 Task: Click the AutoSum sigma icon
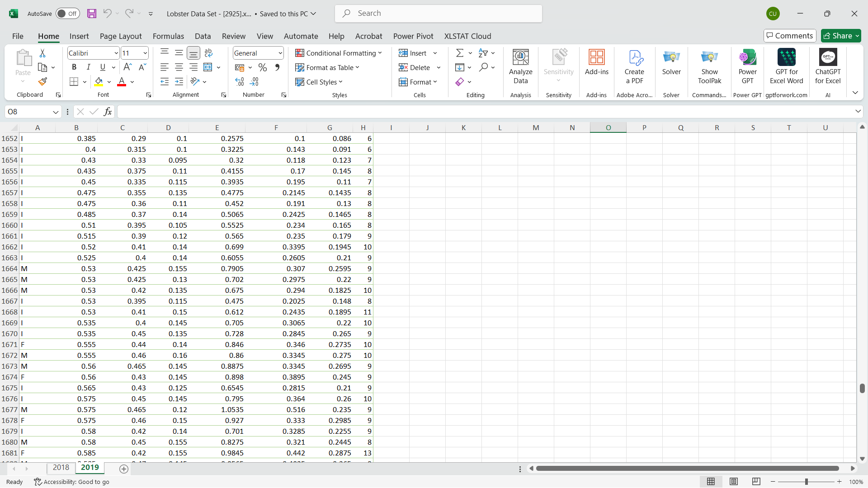point(459,53)
